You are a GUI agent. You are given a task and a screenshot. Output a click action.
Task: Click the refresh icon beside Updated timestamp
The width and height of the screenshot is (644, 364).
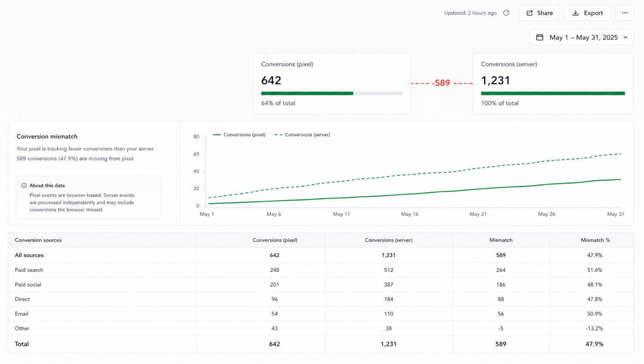(506, 13)
